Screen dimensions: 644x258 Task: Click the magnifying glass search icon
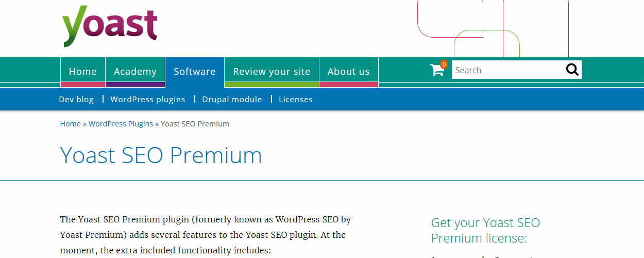tap(572, 70)
